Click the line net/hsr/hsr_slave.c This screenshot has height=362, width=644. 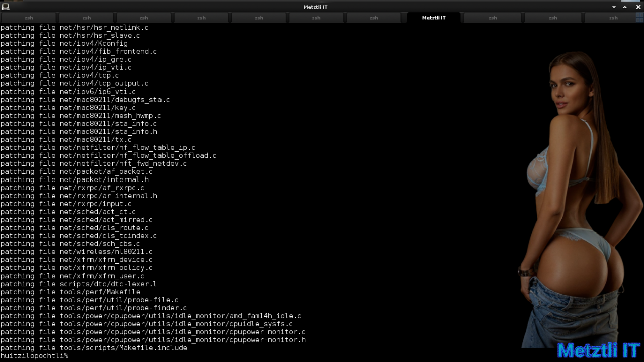70,35
